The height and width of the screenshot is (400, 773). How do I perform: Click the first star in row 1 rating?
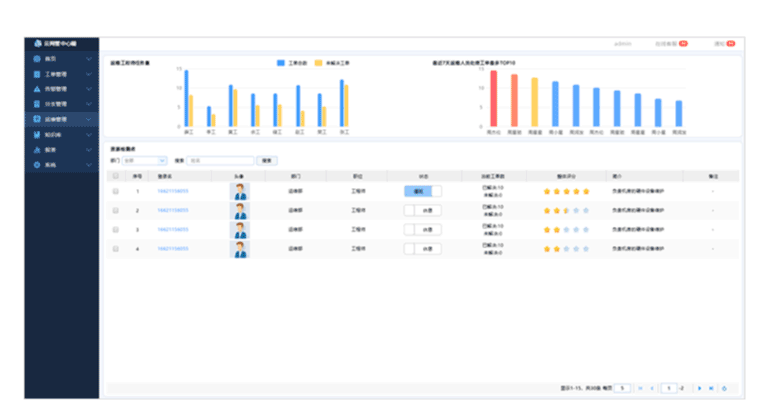pyautogui.click(x=547, y=191)
